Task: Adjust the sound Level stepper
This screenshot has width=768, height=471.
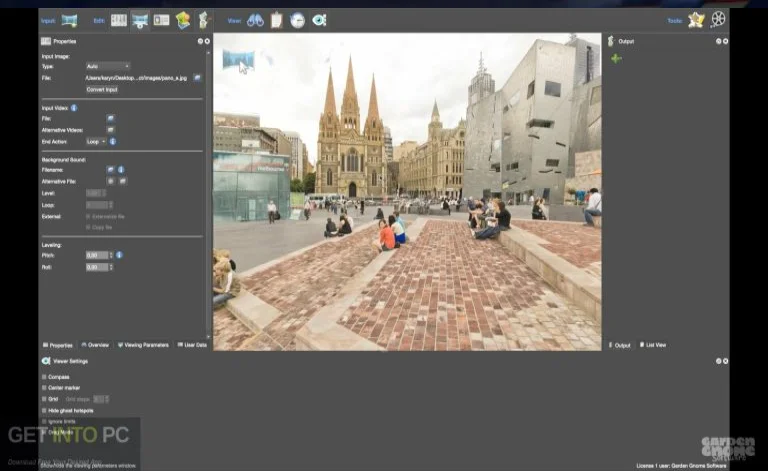Action: [104, 193]
